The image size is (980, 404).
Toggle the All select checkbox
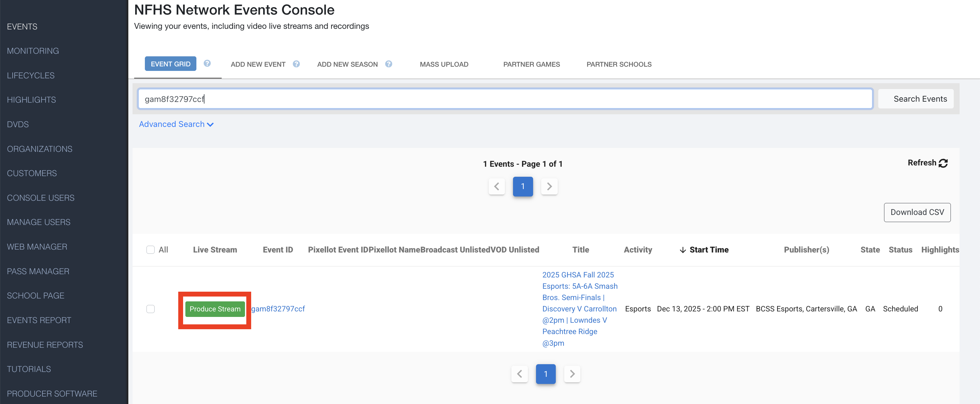click(x=151, y=250)
